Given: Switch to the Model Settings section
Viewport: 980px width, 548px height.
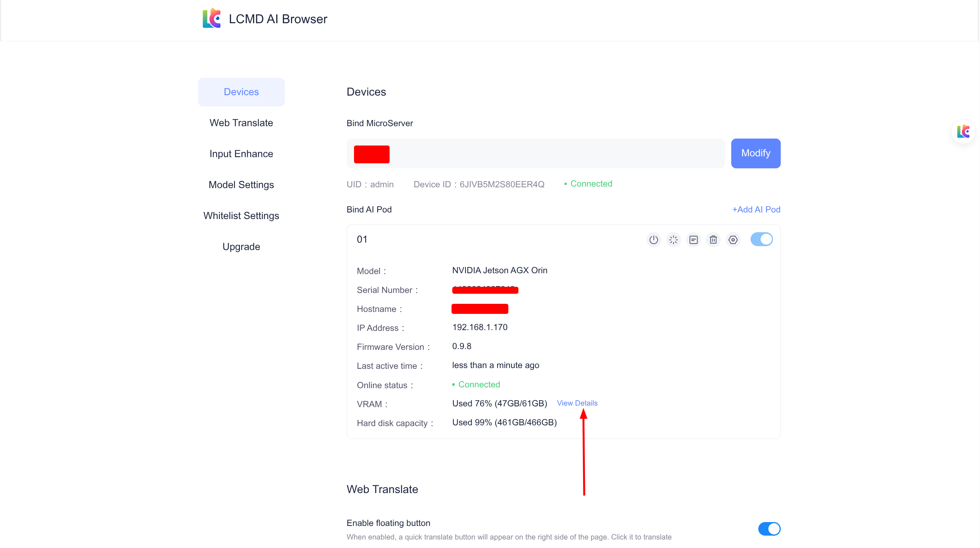Looking at the screenshot, I should (241, 185).
